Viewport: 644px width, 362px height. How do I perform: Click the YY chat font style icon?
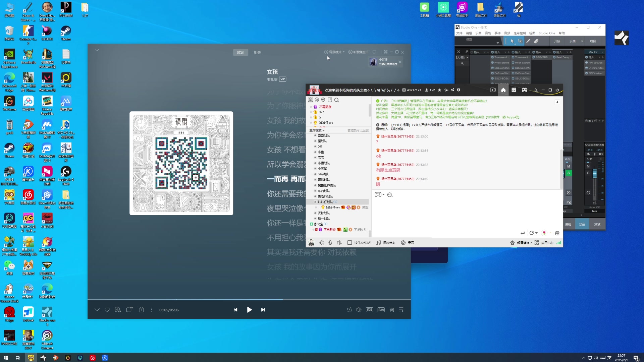pos(390,195)
